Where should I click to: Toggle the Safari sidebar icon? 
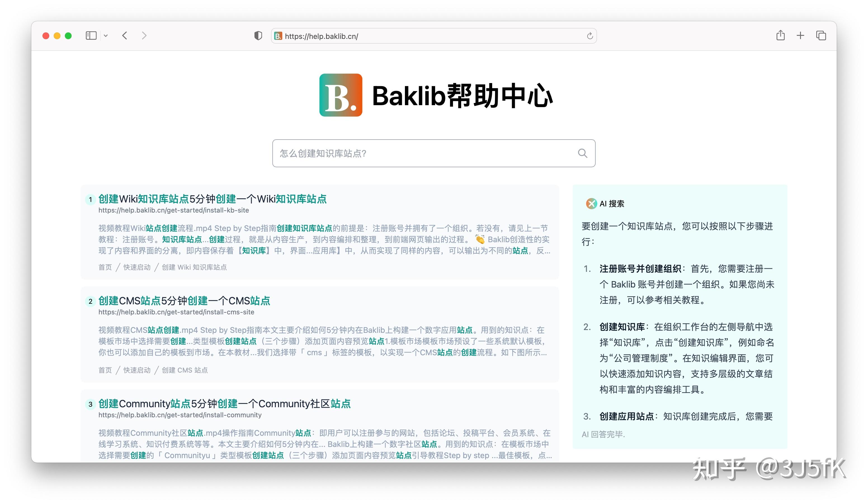pos(91,36)
